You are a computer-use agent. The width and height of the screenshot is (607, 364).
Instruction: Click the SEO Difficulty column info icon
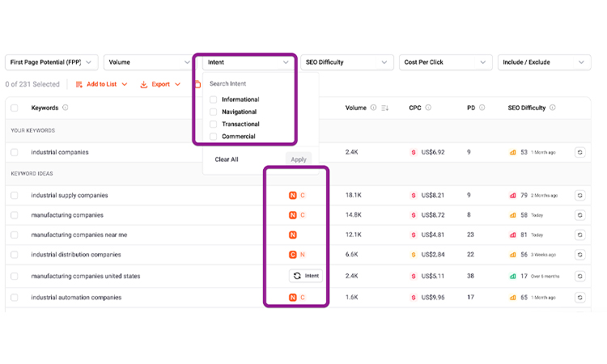(553, 108)
